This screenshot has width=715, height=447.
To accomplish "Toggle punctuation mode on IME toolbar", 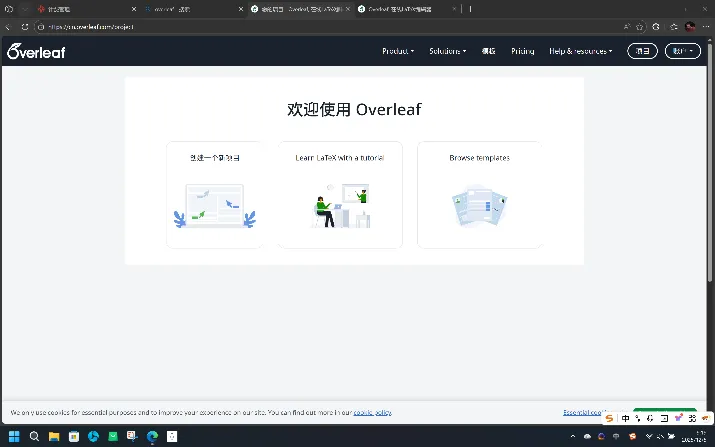I will pos(637,418).
